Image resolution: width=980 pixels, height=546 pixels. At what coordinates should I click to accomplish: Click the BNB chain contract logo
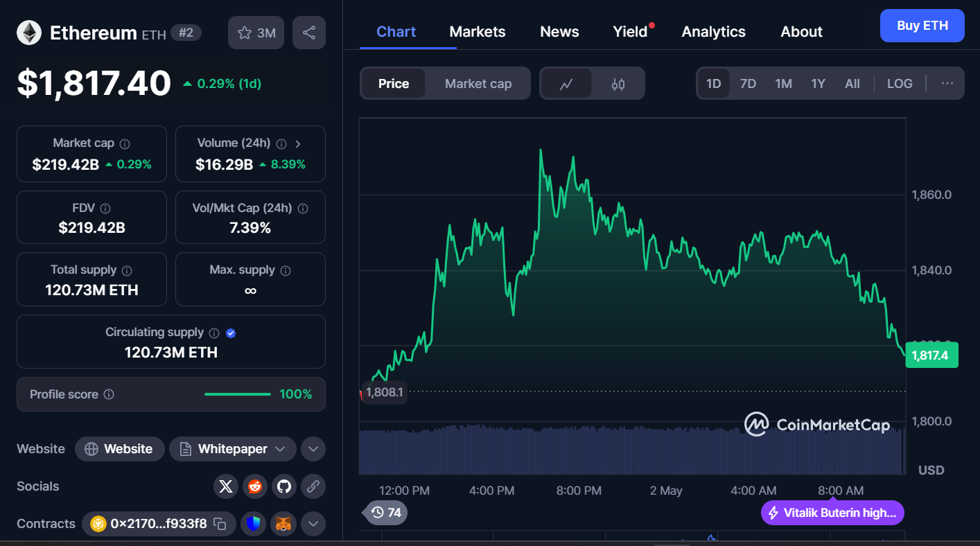click(97, 524)
